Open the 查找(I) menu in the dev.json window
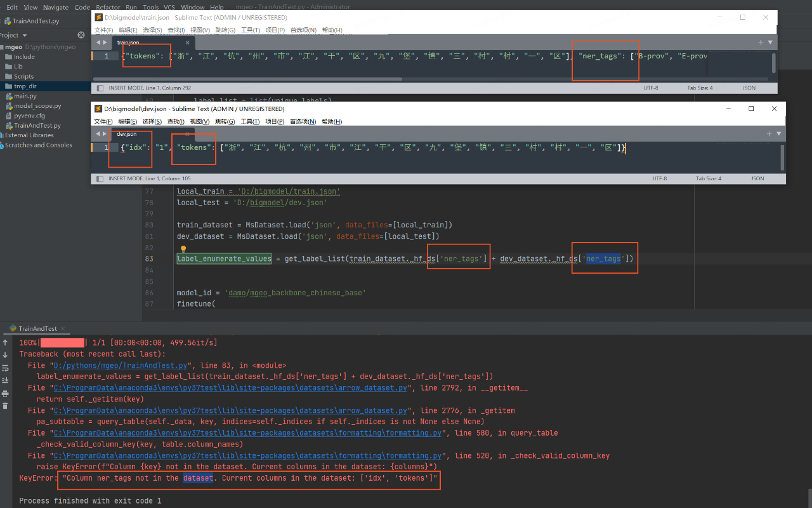 coord(176,121)
